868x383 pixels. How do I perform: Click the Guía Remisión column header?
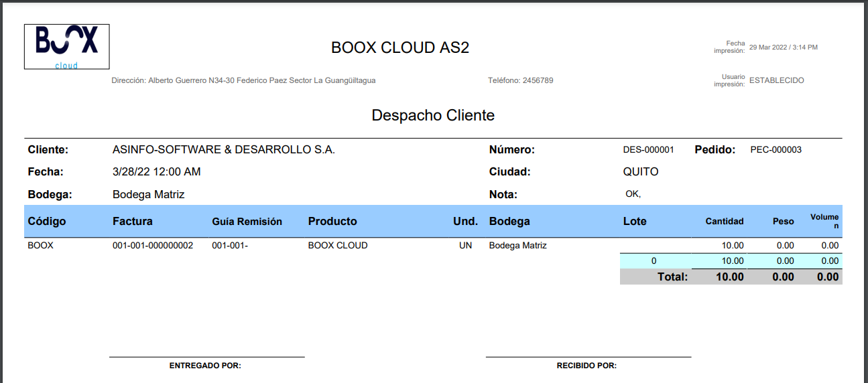pyautogui.click(x=247, y=222)
